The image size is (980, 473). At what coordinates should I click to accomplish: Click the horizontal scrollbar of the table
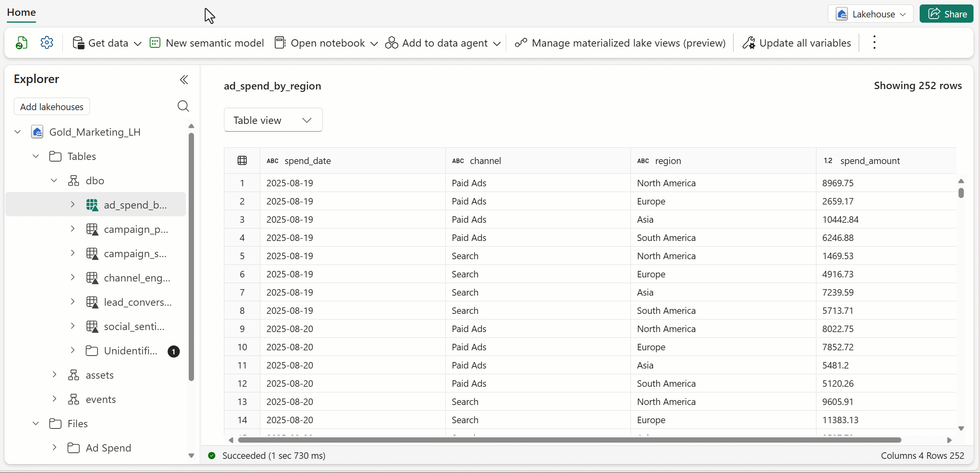569,440
